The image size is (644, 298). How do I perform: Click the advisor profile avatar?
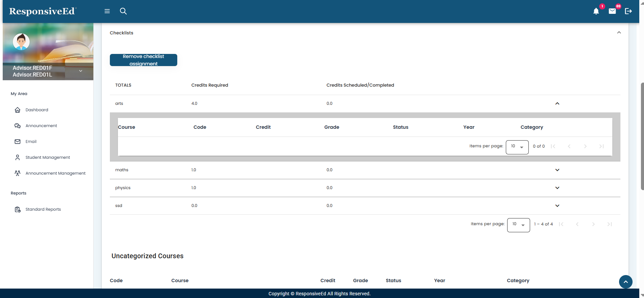coord(21,42)
